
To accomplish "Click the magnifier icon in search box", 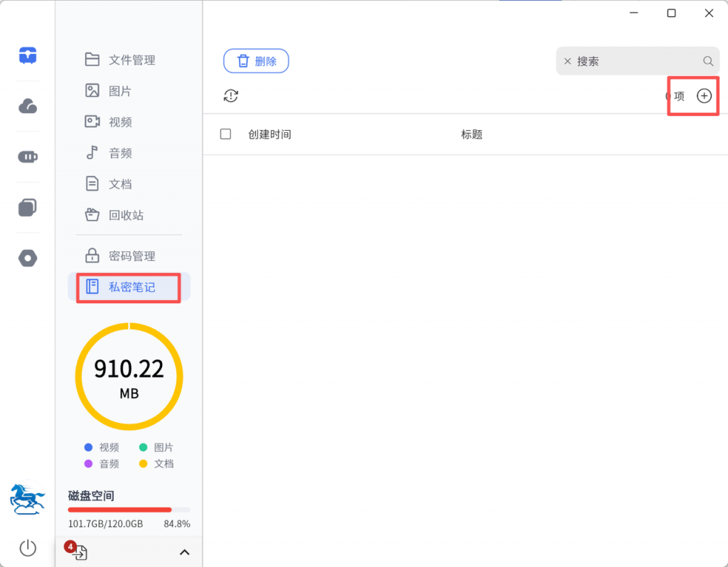I will click(708, 61).
